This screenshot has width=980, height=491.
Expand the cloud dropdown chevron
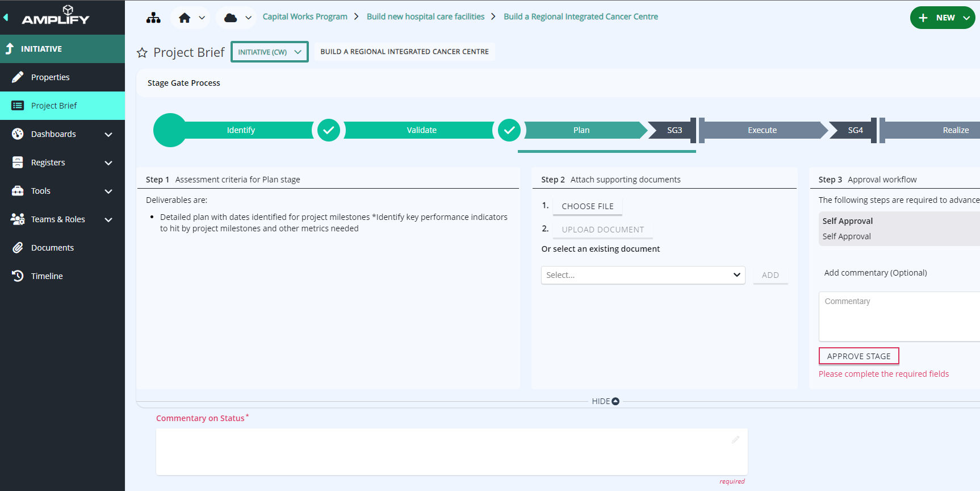249,18
